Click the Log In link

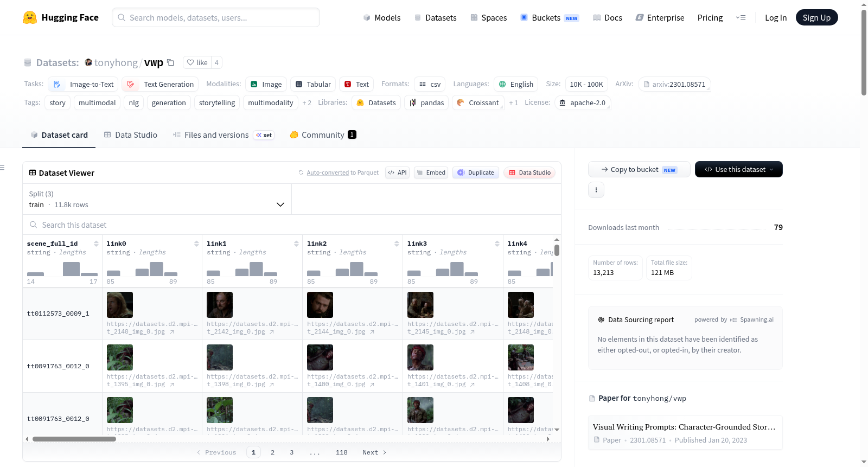776,17
